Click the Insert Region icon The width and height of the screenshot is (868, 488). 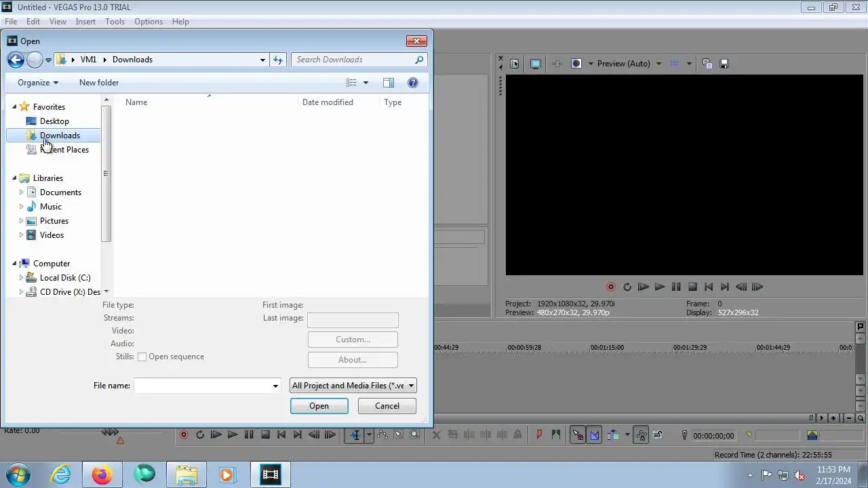click(x=556, y=435)
